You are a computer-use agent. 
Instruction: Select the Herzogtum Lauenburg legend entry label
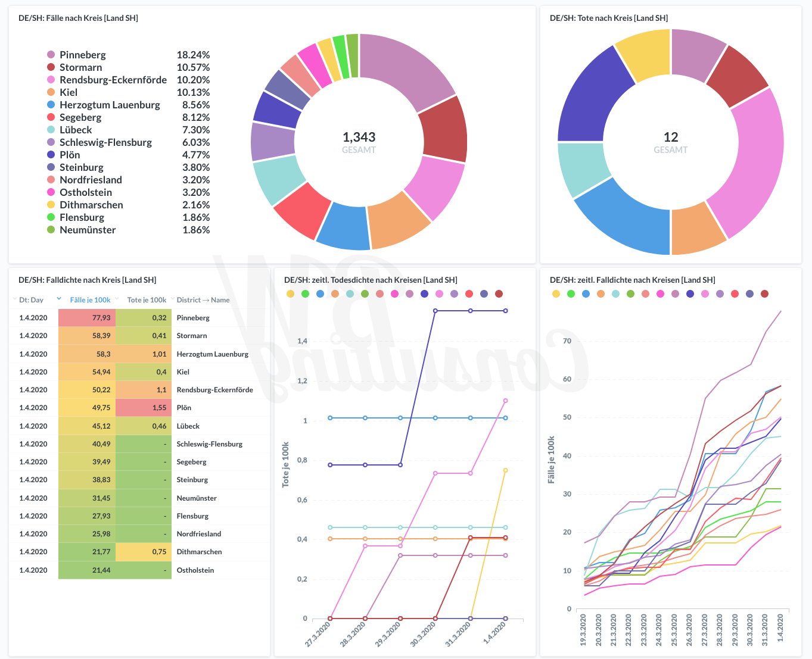click(x=110, y=105)
